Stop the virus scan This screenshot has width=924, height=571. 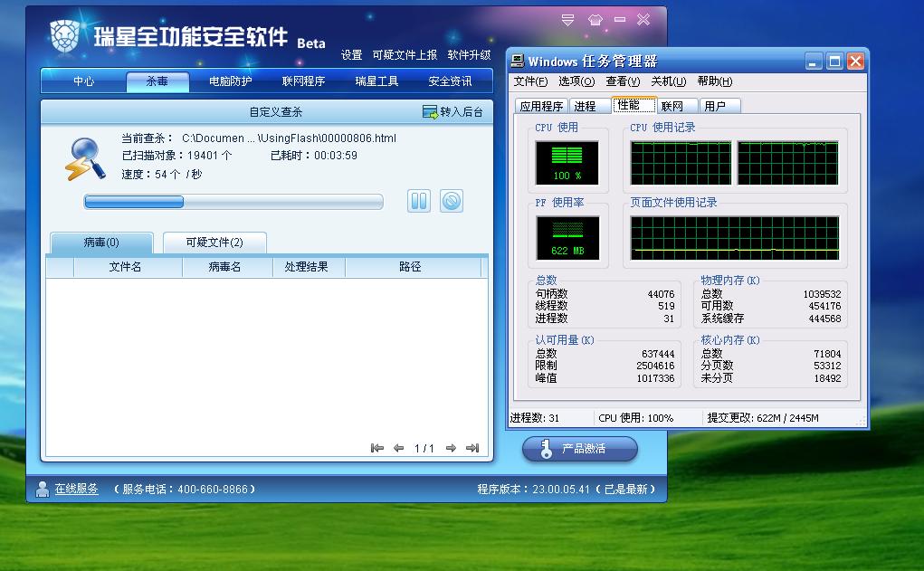click(452, 201)
